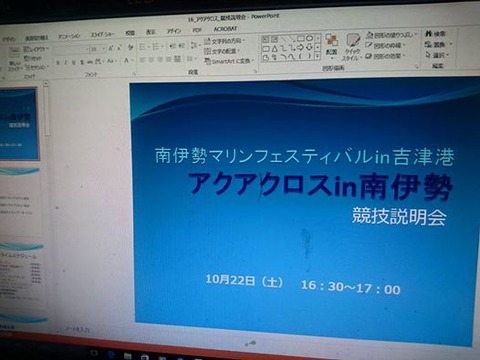This screenshot has width=480, height=360.
Task: Click the Reset (リセット) slide button
Action: 33,58
